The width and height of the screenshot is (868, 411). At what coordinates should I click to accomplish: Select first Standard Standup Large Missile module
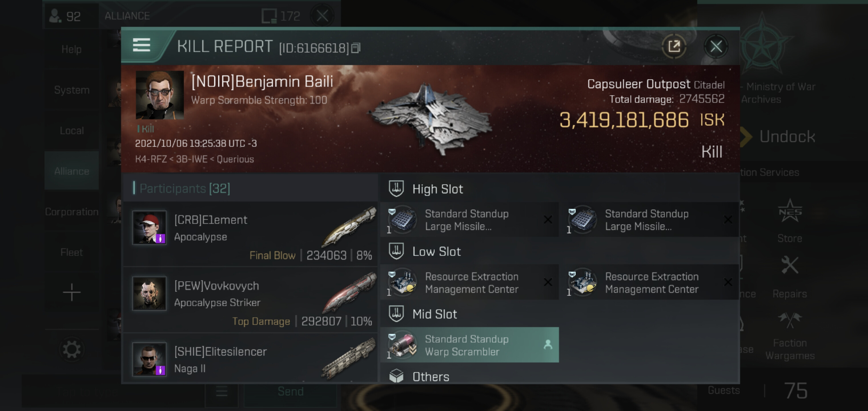pyautogui.click(x=469, y=220)
